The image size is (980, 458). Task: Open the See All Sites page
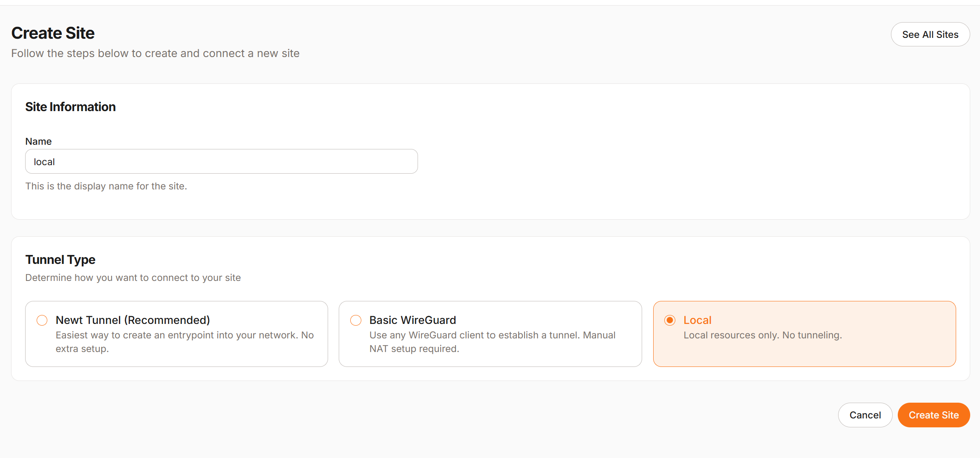click(930, 34)
